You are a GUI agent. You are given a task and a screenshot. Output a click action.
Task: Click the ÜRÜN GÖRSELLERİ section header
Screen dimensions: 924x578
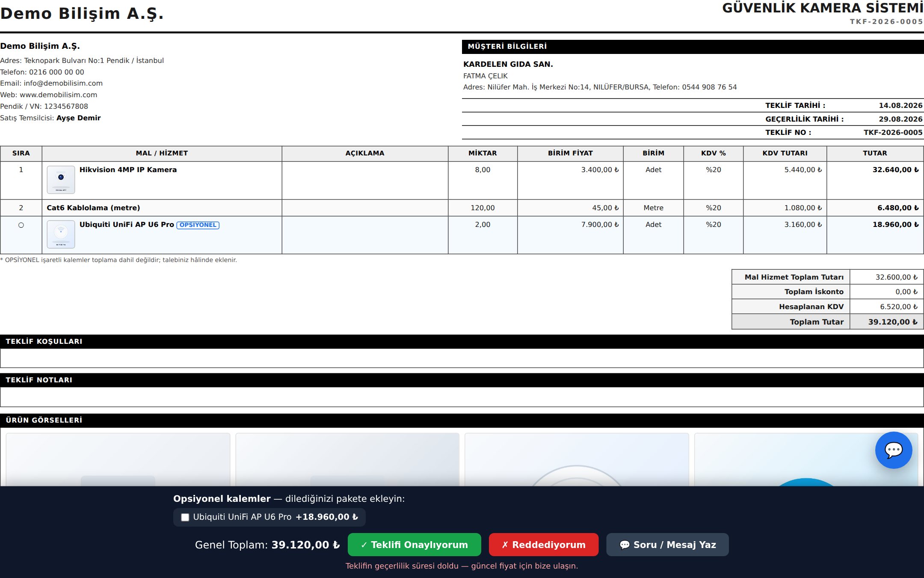click(x=462, y=420)
